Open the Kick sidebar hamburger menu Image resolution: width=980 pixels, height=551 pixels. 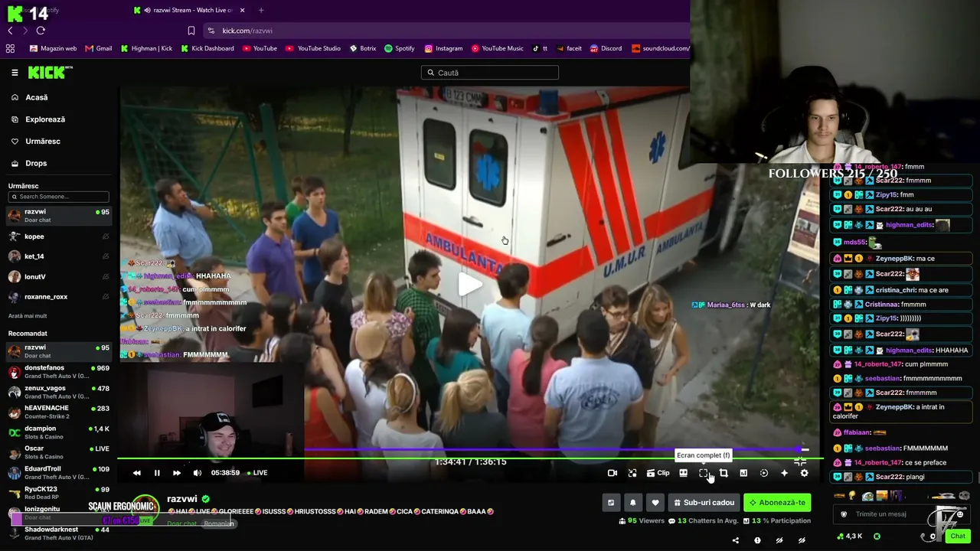tap(15, 73)
